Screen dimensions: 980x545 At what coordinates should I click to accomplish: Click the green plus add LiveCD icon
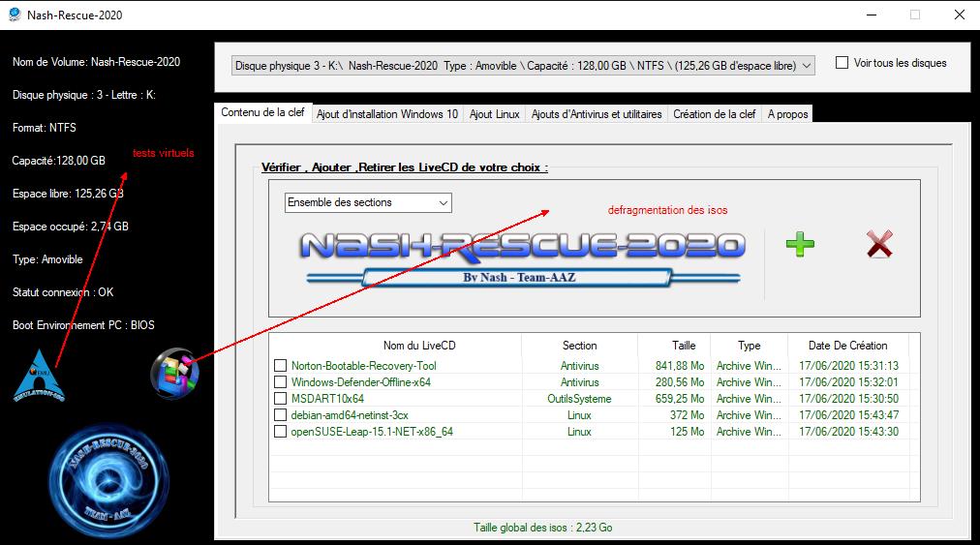[800, 244]
